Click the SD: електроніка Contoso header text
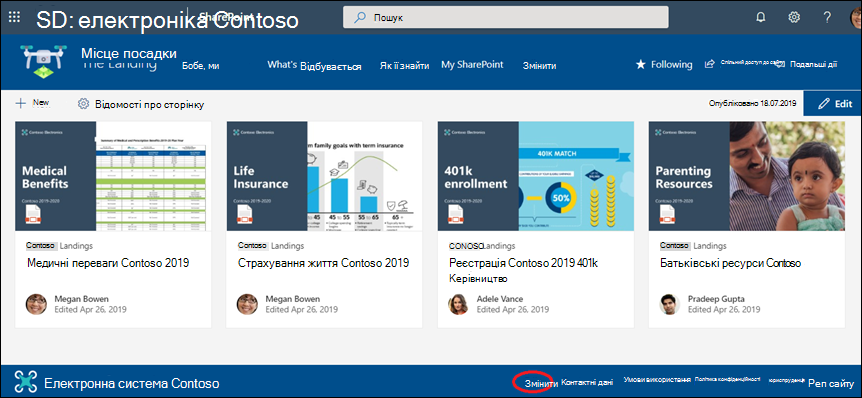 click(x=168, y=20)
